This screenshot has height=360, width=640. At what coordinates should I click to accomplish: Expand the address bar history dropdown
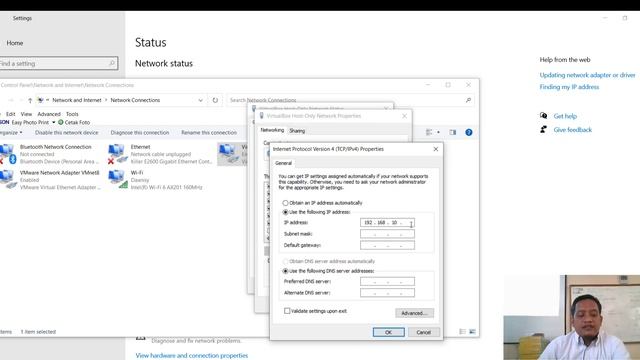click(200, 100)
